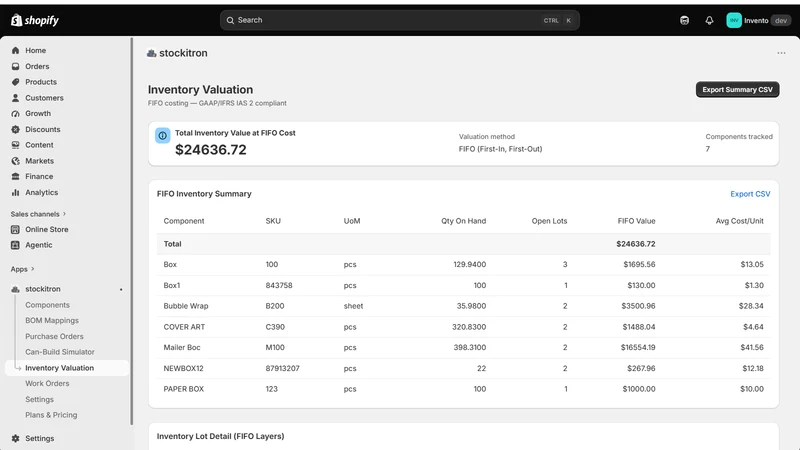Screen dimensions: 800x450
Task: Click the sidebar vertical scrollbar
Action: click(x=132, y=231)
